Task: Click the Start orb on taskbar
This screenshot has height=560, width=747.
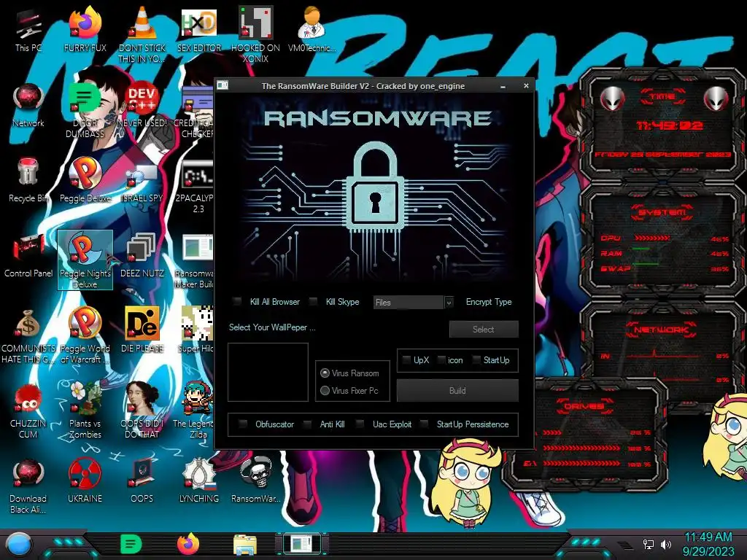Action: point(19,545)
